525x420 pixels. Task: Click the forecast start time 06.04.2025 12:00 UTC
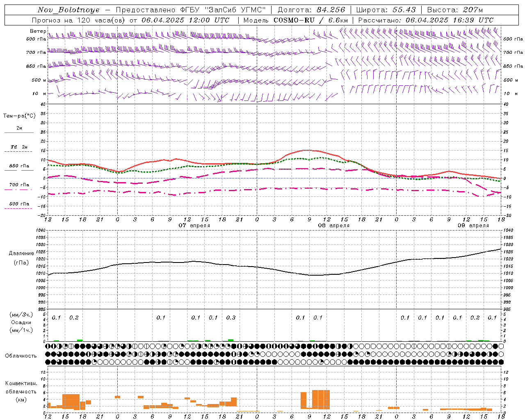click(x=185, y=20)
